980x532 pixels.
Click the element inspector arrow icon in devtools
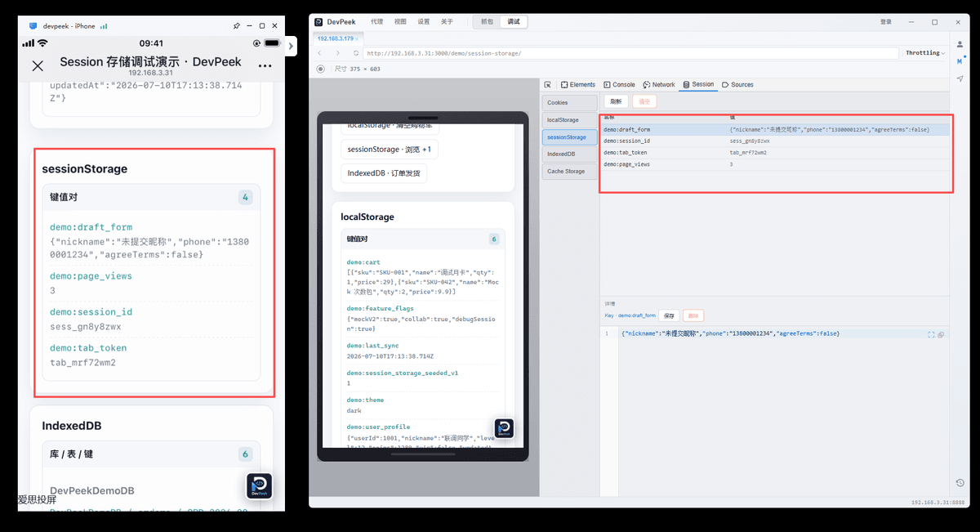547,85
